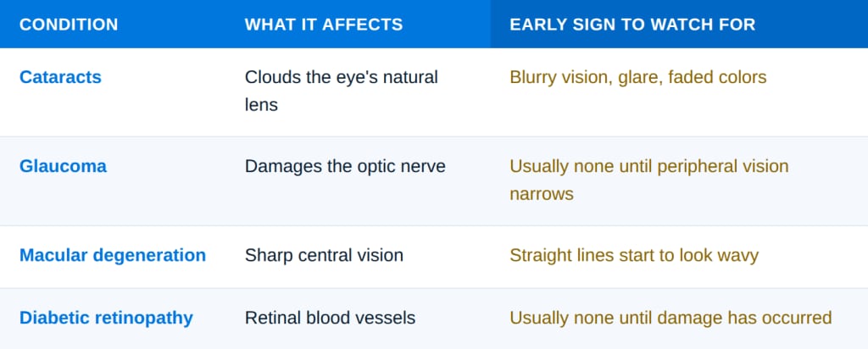
Task: Click the word 'lens' in Cataracts row
Action: pyautogui.click(x=261, y=105)
